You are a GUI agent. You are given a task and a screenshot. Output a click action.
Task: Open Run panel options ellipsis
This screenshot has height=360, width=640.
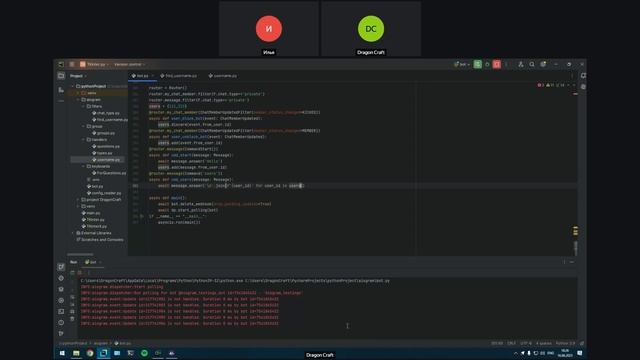click(x=564, y=262)
